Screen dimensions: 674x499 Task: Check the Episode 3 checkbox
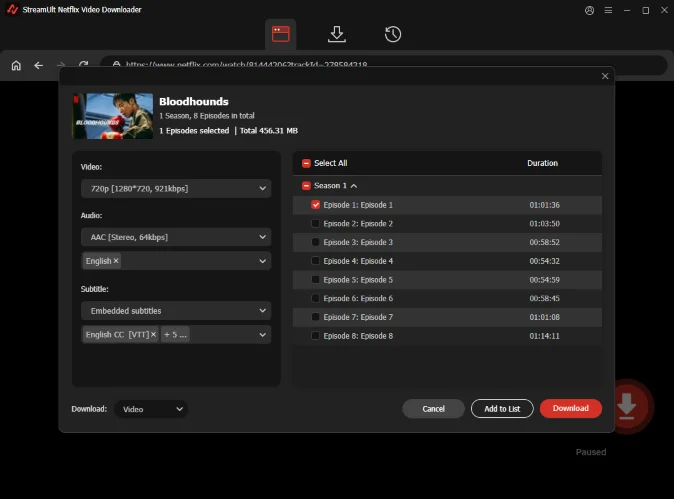pos(316,242)
